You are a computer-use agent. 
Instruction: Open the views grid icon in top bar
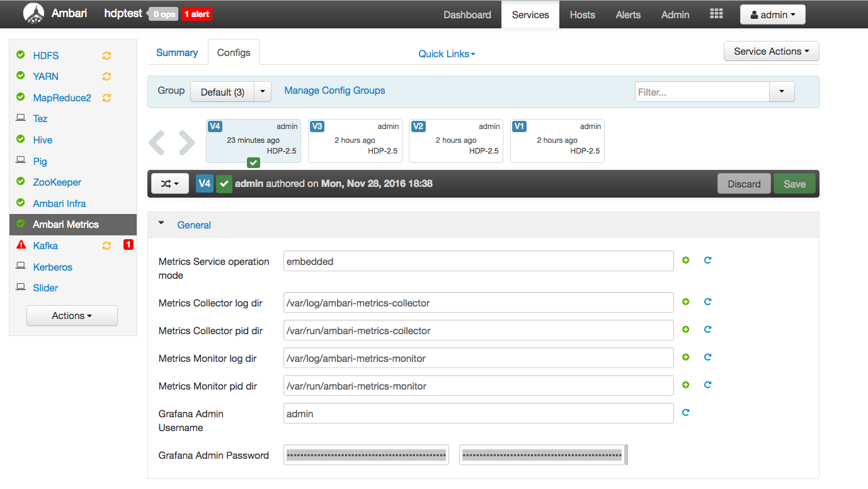pyautogui.click(x=716, y=14)
